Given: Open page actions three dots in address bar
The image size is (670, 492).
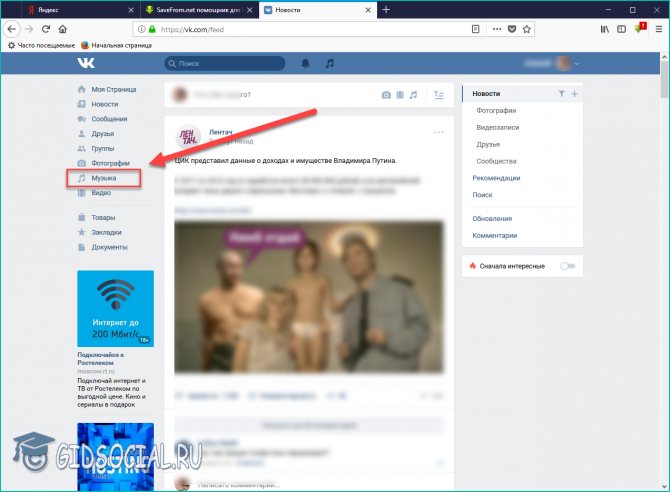Looking at the screenshot, I should pyautogui.click(x=497, y=29).
